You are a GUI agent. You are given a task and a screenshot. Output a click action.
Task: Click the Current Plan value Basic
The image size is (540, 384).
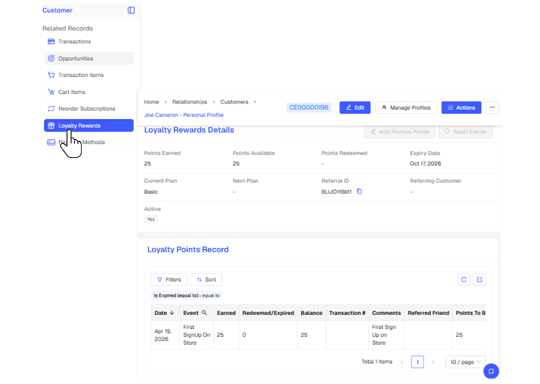(x=151, y=192)
